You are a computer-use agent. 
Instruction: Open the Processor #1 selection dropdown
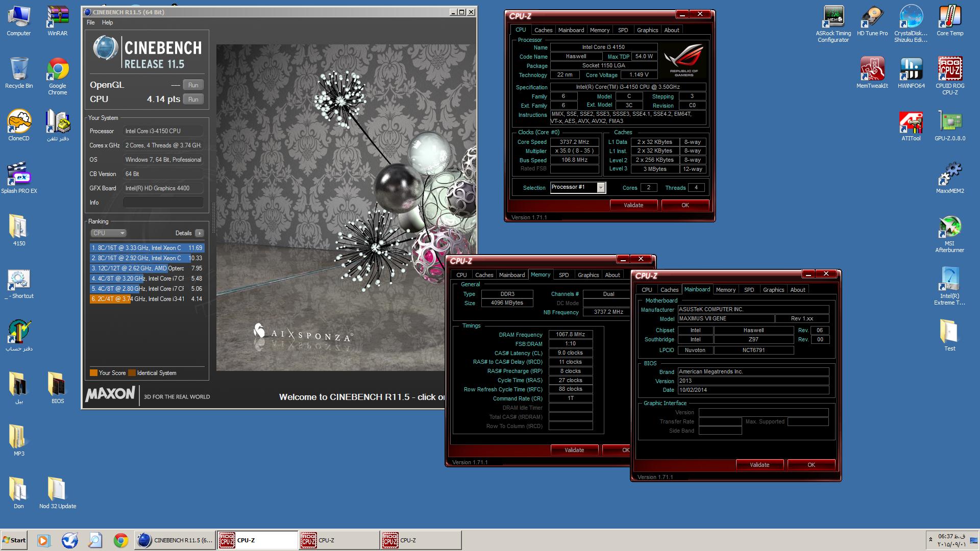(x=601, y=188)
